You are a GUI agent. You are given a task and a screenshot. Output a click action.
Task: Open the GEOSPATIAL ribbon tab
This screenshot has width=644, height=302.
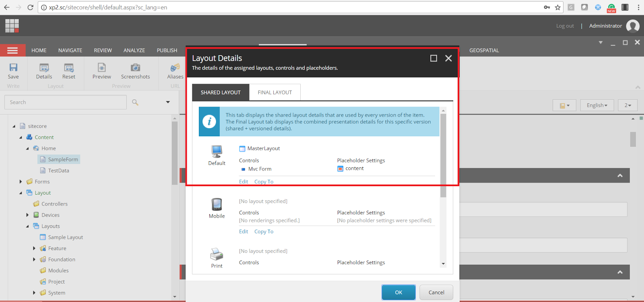[484, 50]
